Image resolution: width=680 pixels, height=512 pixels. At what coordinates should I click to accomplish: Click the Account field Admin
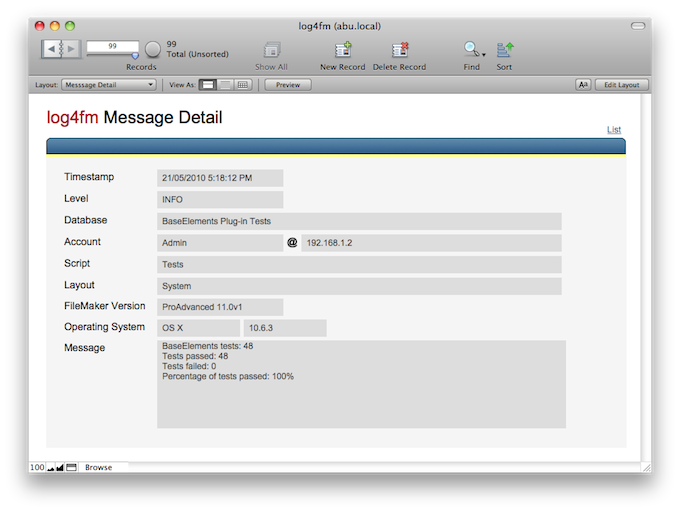click(x=220, y=243)
